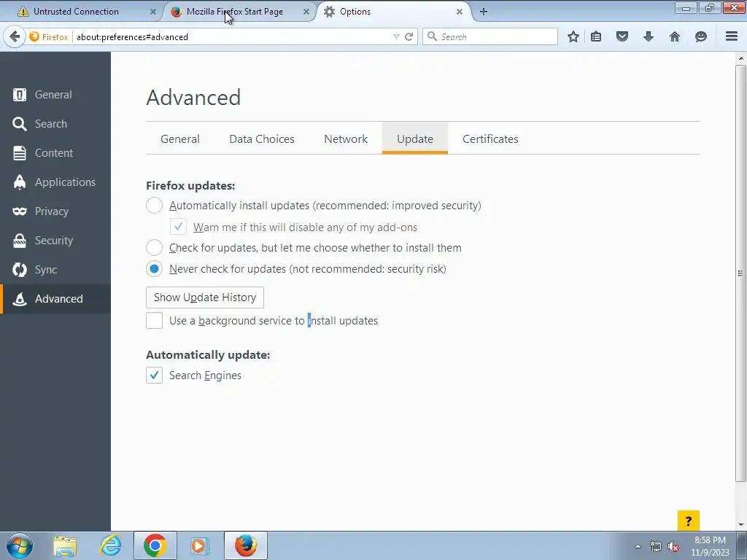This screenshot has height=560, width=747.
Task: Select Automatically install updates radio button
Action: (154, 206)
